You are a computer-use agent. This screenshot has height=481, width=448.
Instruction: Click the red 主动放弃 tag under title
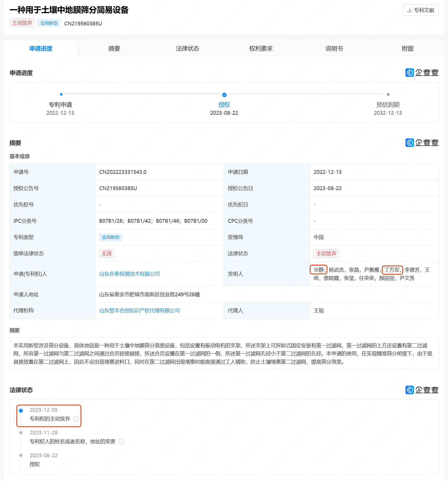tap(22, 23)
